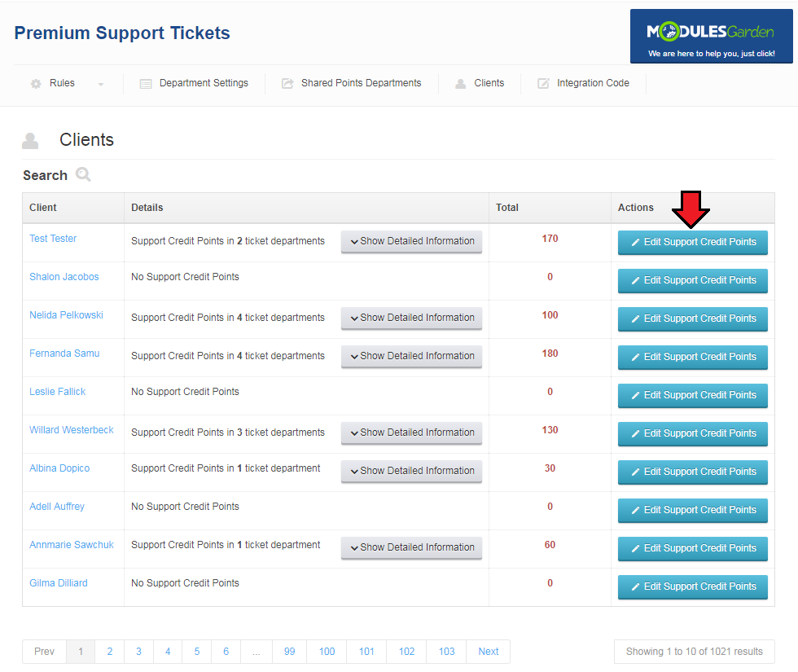Show detailed information for Annmarie Sawchuk
The height and width of the screenshot is (672, 798).
coord(411,547)
